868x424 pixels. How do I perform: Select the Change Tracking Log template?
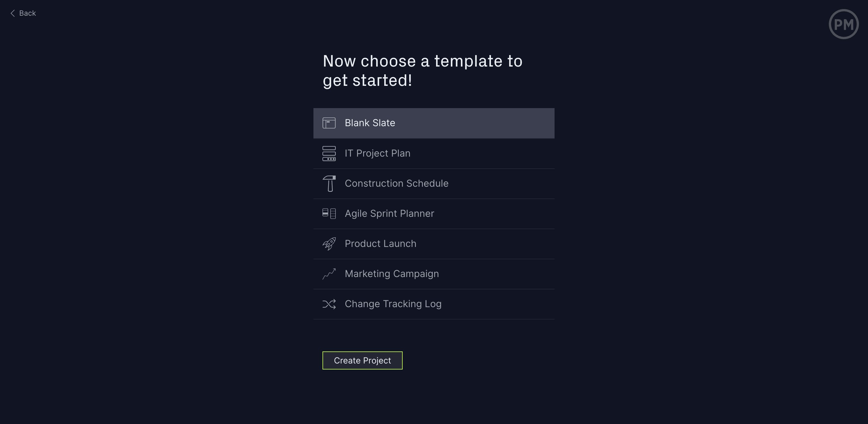coord(393,304)
